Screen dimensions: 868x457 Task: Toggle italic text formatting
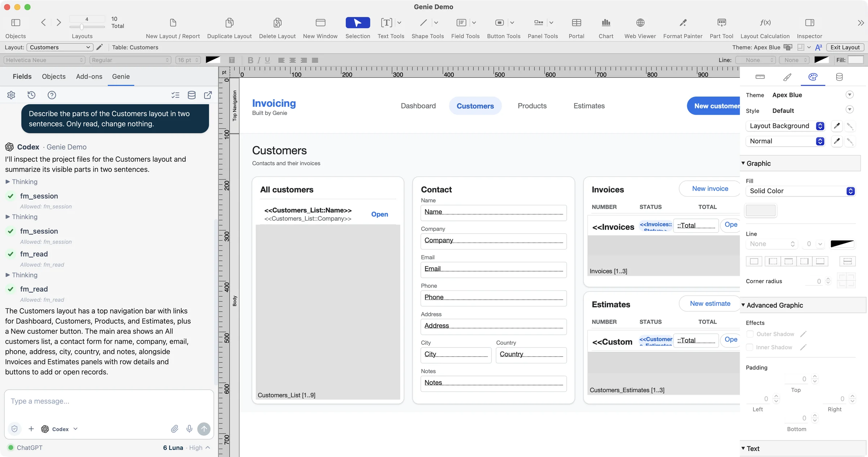coord(259,60)
